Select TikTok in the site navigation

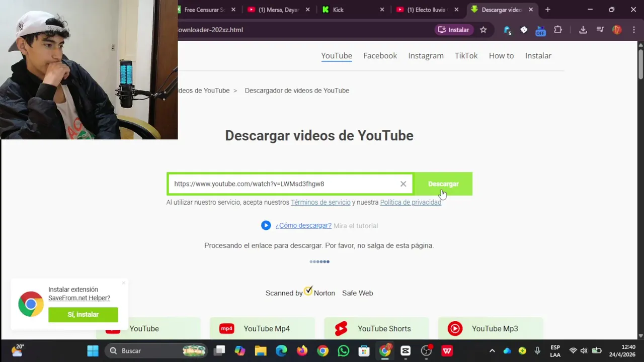point(466,56)
